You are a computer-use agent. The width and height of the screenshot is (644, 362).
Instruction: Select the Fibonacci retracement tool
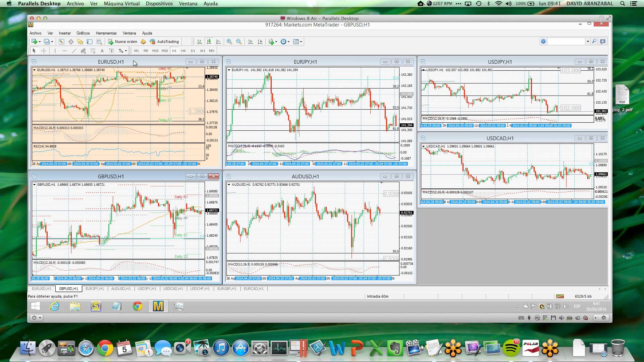pyautogui.click(x=93, y=51)
